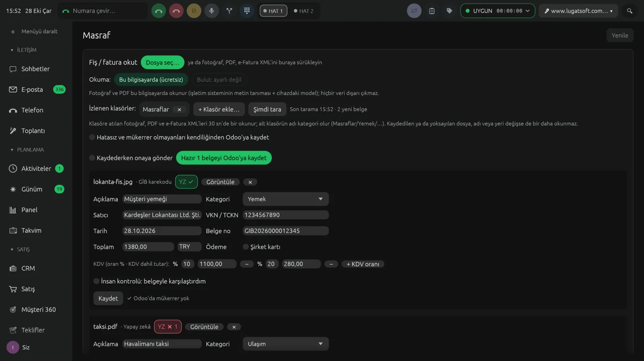This screenshot has width=644, height=361.
Task: Click the red hang up button
Action: (x=176, y=11)
